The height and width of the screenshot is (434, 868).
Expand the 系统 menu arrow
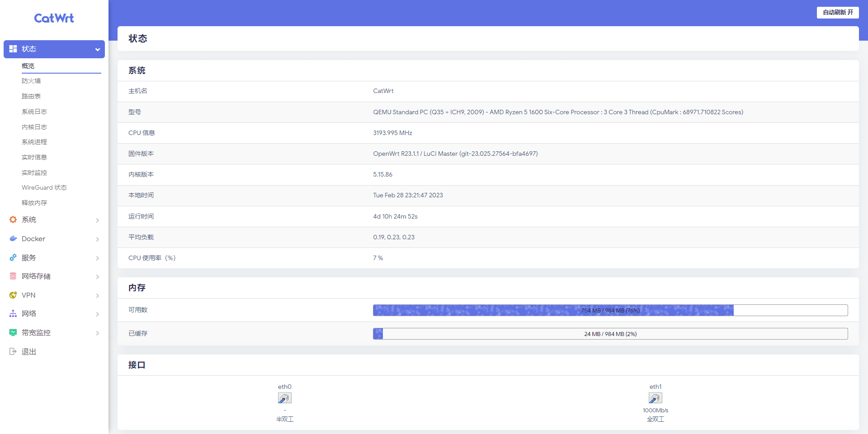click(x=98, y=220)
